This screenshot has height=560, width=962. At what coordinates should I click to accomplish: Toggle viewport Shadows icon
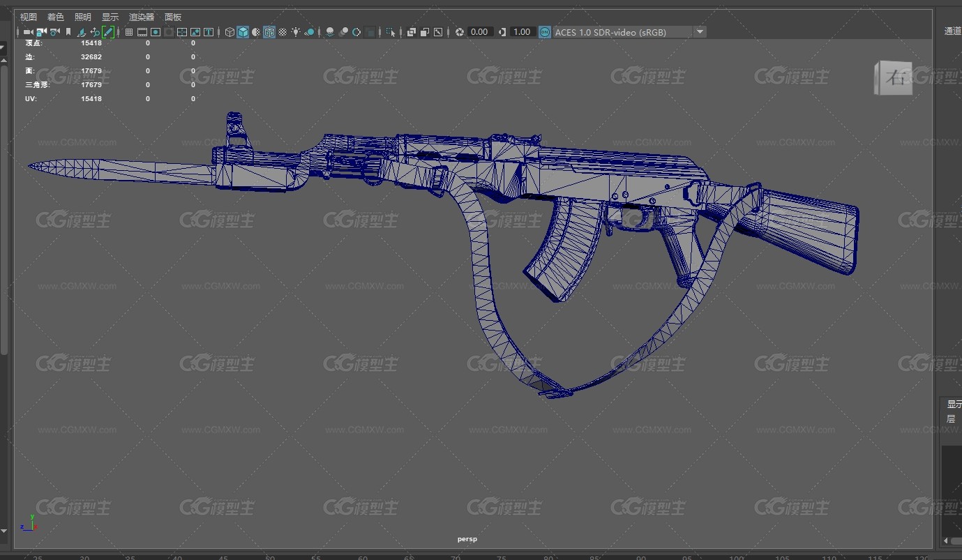[309, 32]
